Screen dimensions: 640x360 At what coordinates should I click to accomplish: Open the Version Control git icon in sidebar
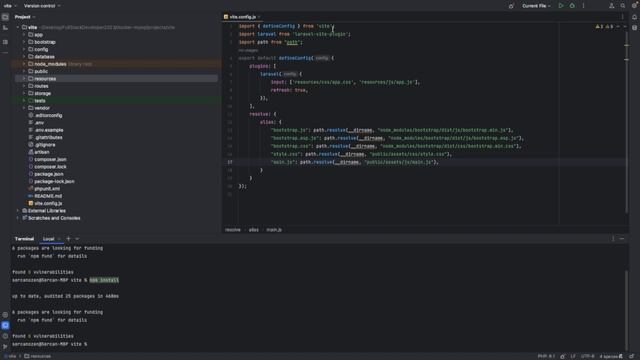tap(5, 347)
